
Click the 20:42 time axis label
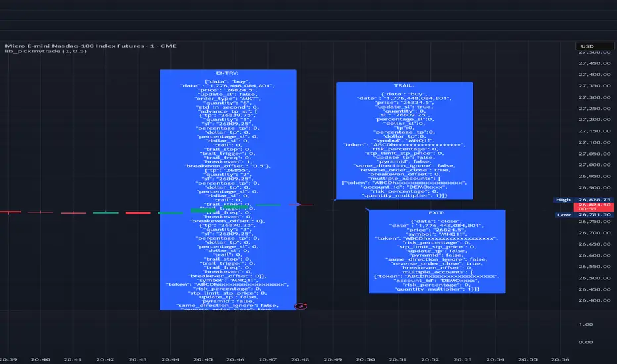pos(105,359)
